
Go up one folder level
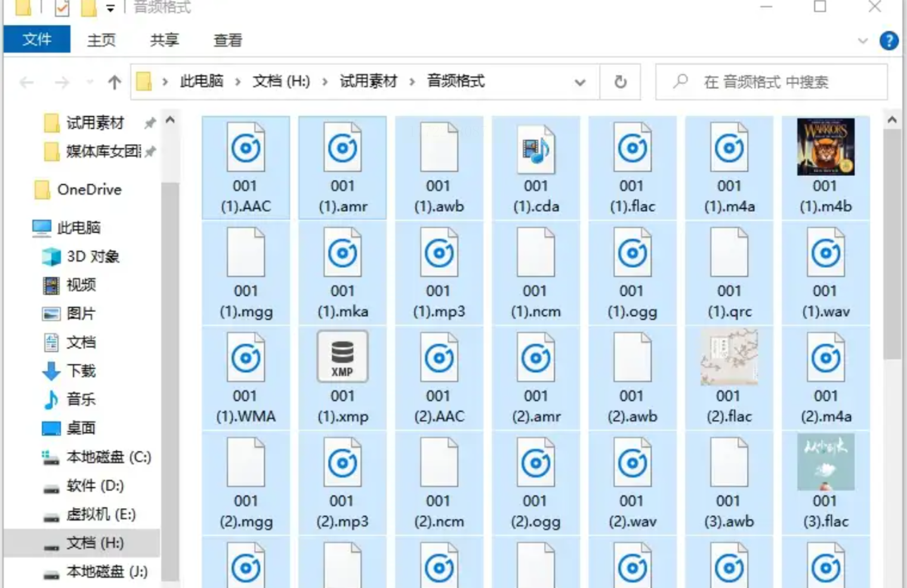click(115, 82)
